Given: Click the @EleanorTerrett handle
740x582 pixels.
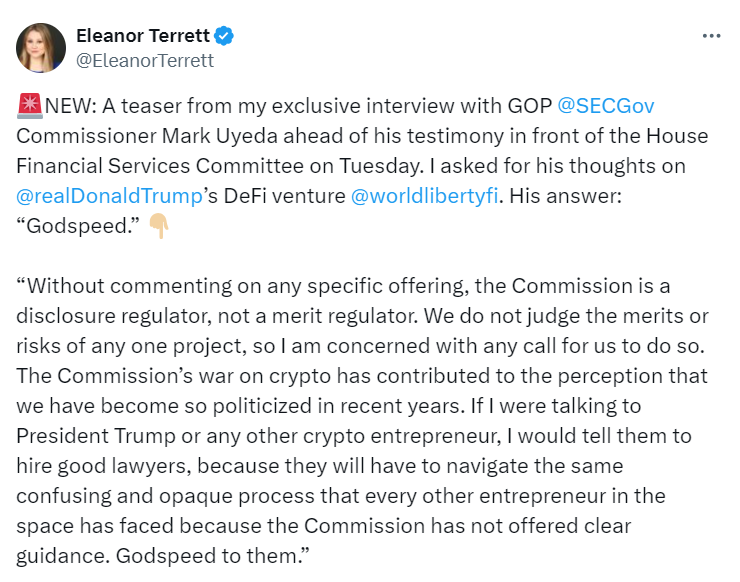Looking at the screenshot, I should [x=145, y=60].
